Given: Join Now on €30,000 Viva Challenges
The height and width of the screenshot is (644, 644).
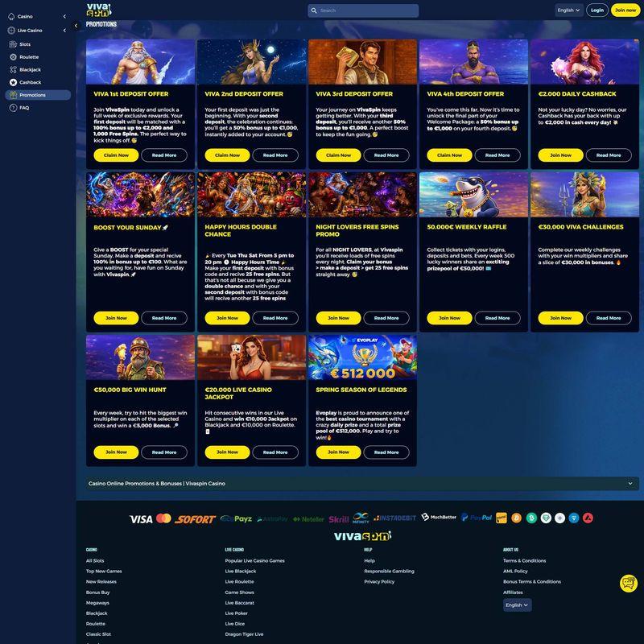Looking at the screenshot, I should [560, 318].
